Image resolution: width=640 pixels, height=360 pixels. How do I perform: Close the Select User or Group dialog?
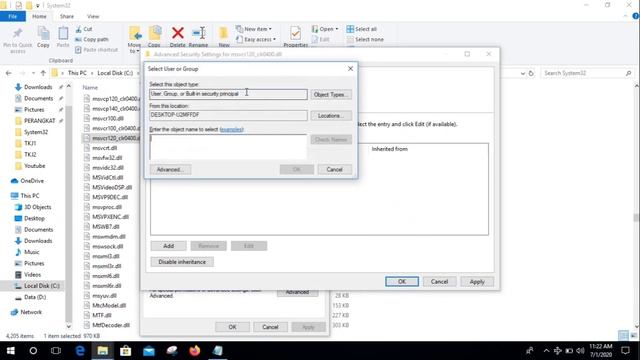[x=350, y=69]
